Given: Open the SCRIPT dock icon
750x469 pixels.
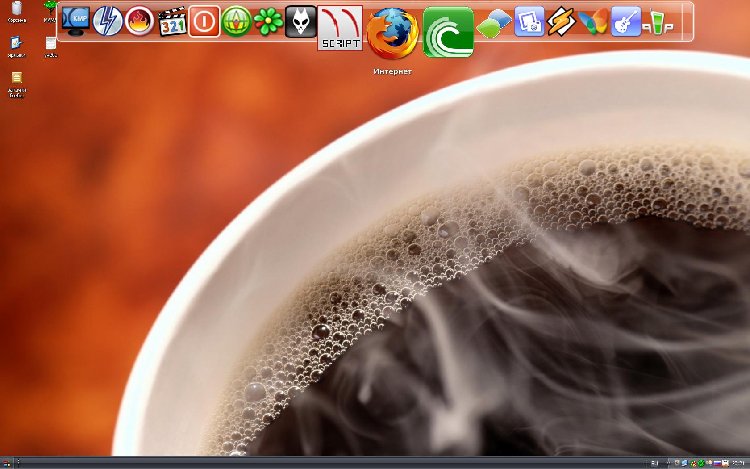Looking at the screenshot, I should click(340, 28).
